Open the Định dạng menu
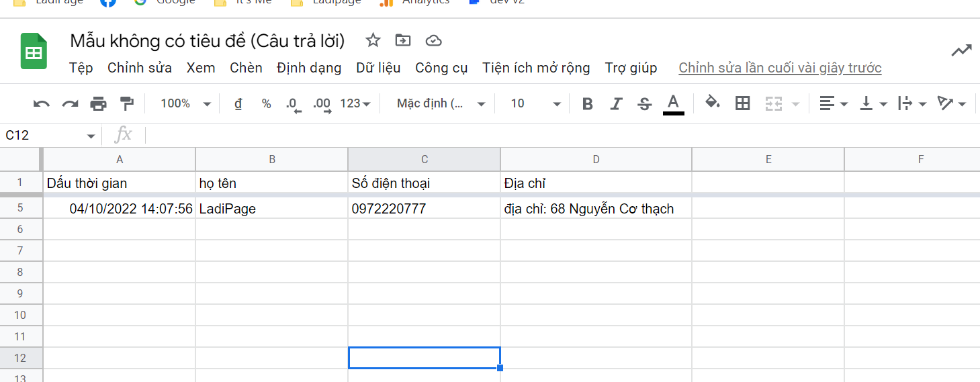This screenshot has height=382, width=980. point(308,68)
